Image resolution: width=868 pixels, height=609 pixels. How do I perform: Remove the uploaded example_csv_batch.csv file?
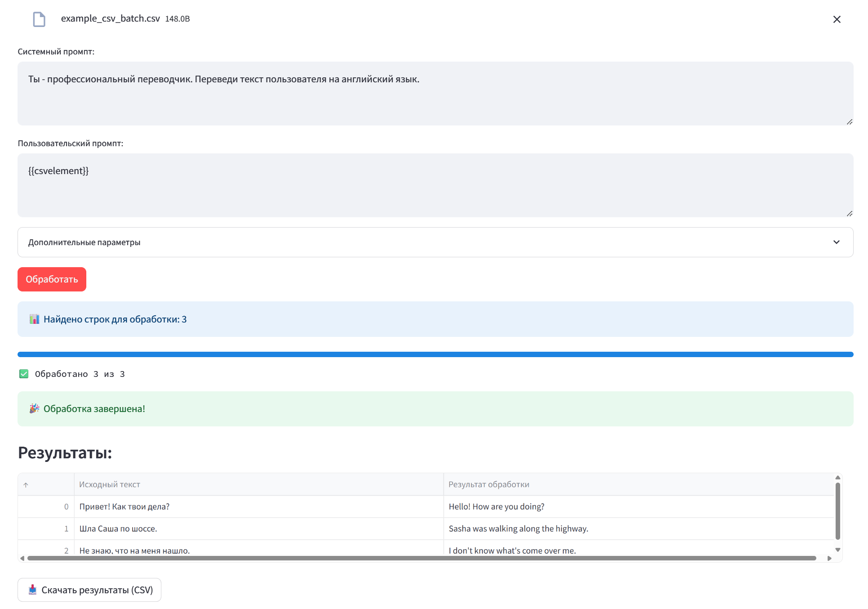pos(837,19)
